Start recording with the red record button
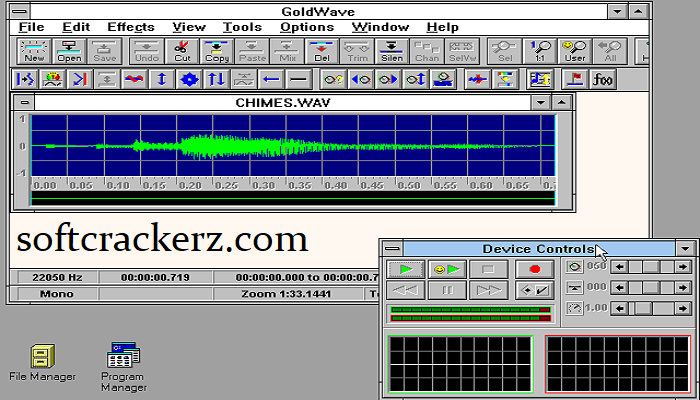Screen dimensions: 700x400 pos(535,269)
